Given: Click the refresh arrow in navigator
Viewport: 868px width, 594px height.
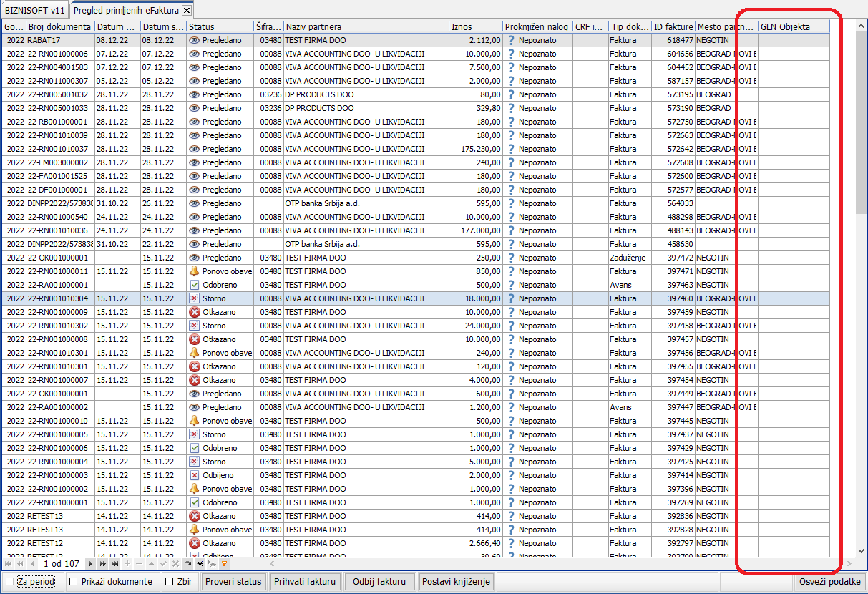Looking at the screenshot, I should click(188, 563).
